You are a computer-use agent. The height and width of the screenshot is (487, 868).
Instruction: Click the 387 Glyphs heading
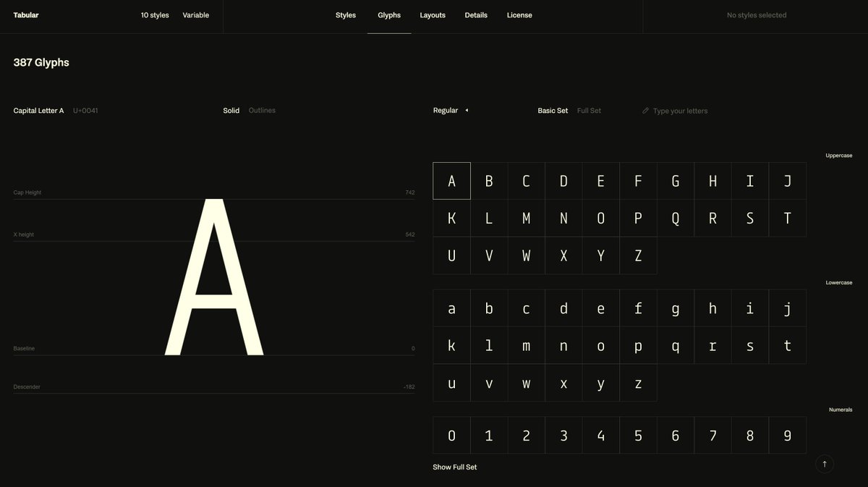coord(41,63)
